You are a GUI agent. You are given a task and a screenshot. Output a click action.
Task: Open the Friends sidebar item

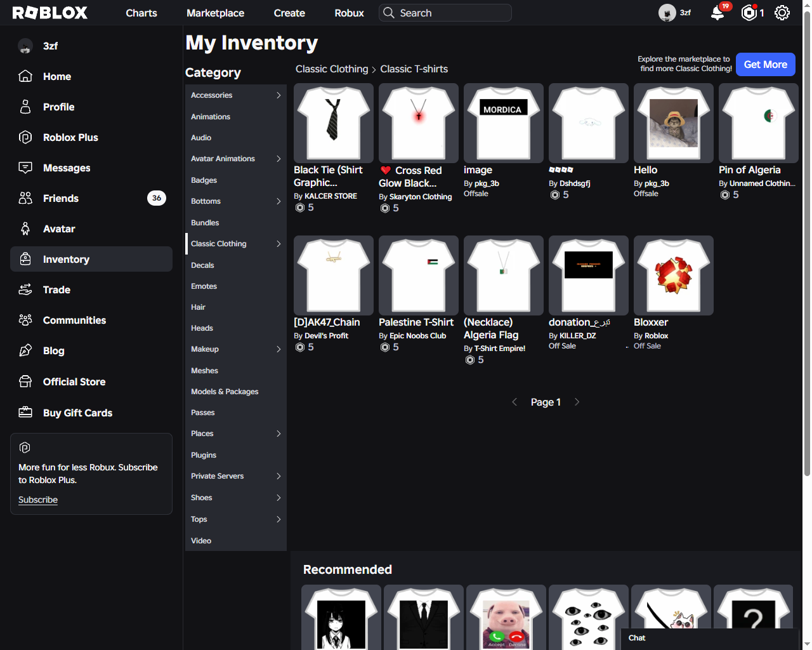[x=91, y=198]
